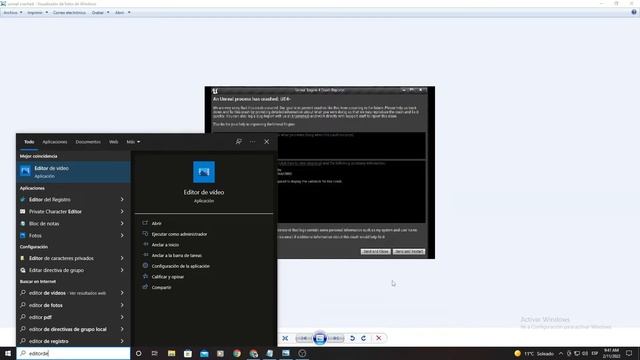
Task: Open the Archivo menu in photo viewer
Action: click(13, 13)
